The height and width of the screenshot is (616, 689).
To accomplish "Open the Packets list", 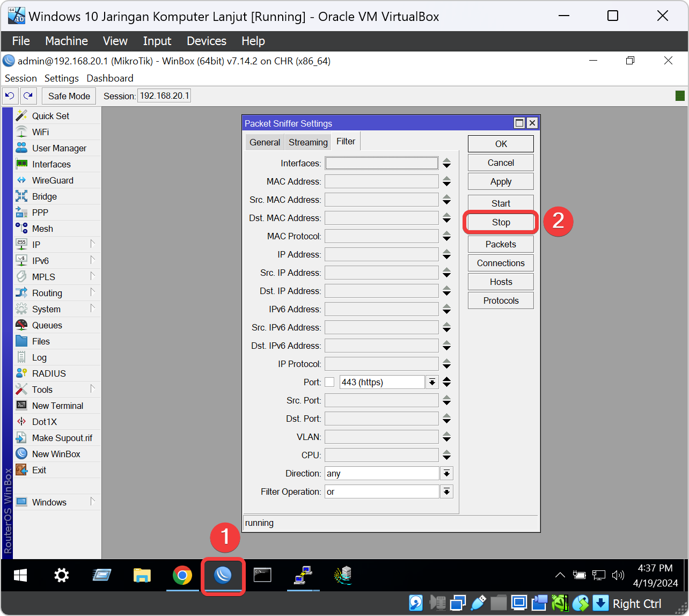I will coord(501,244).
